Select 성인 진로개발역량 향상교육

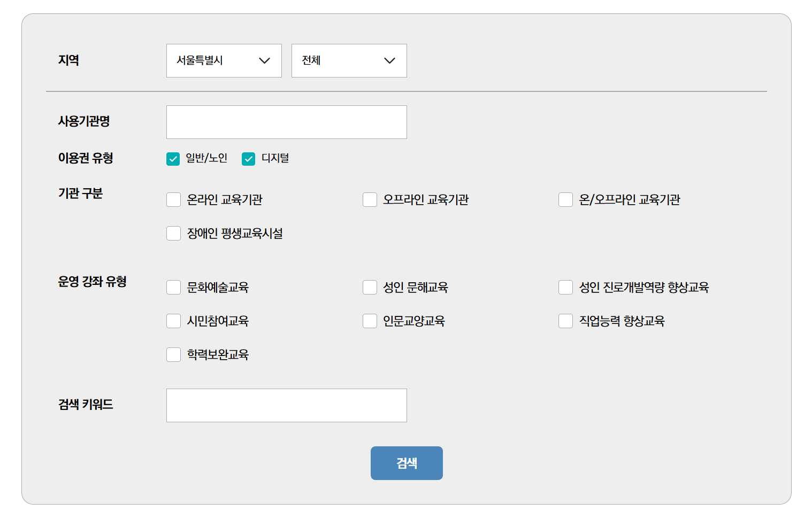click(x=566, y=287)
